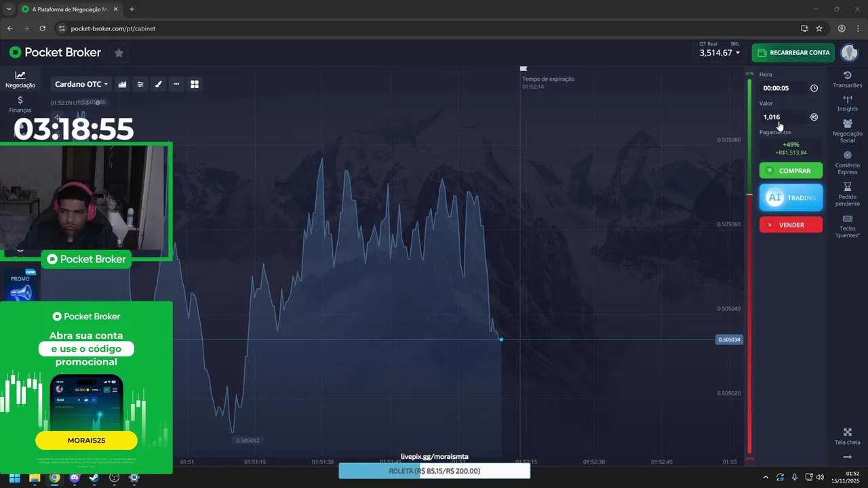
Task: Expand the QT Real balance dropdown
Action: click(x=719, y=52)
